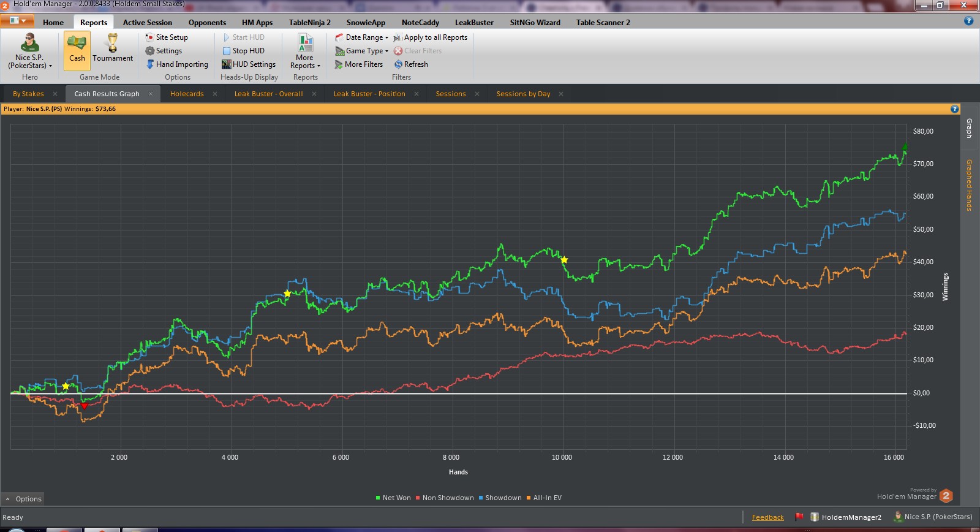This screenshot has width=980, height=532.
Task: Refresh the report
Action: 411,64
